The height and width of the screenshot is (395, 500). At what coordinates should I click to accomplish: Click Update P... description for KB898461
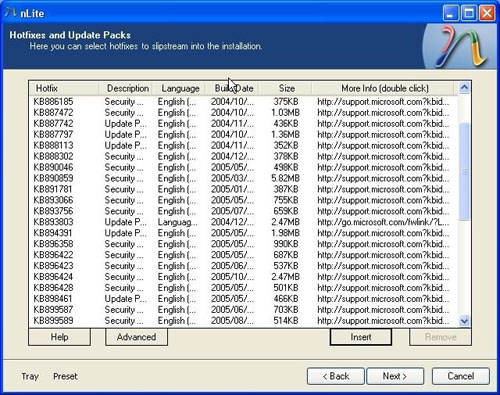coord(125,299)
